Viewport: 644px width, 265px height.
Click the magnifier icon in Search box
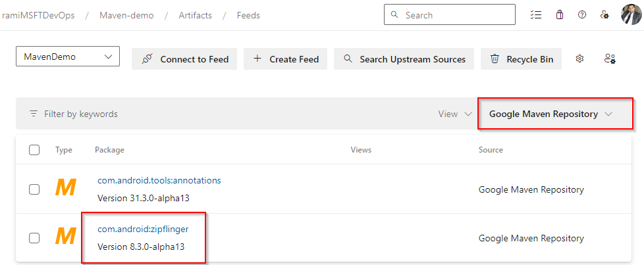tap(394, 14)
